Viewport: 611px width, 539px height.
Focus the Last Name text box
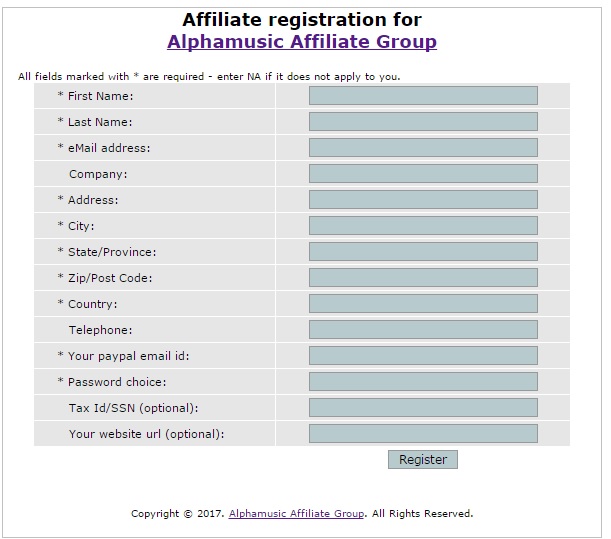(423, 122)
